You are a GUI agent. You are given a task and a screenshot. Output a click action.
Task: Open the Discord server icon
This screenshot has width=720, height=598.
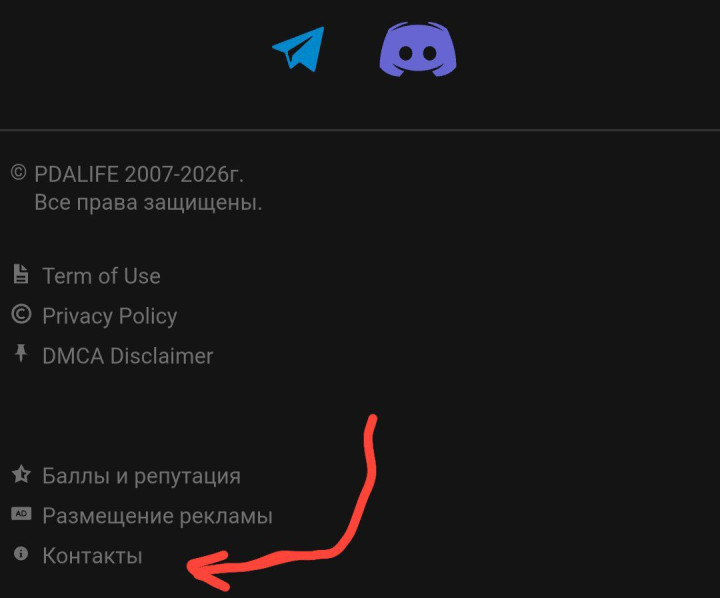click(418, 49)
